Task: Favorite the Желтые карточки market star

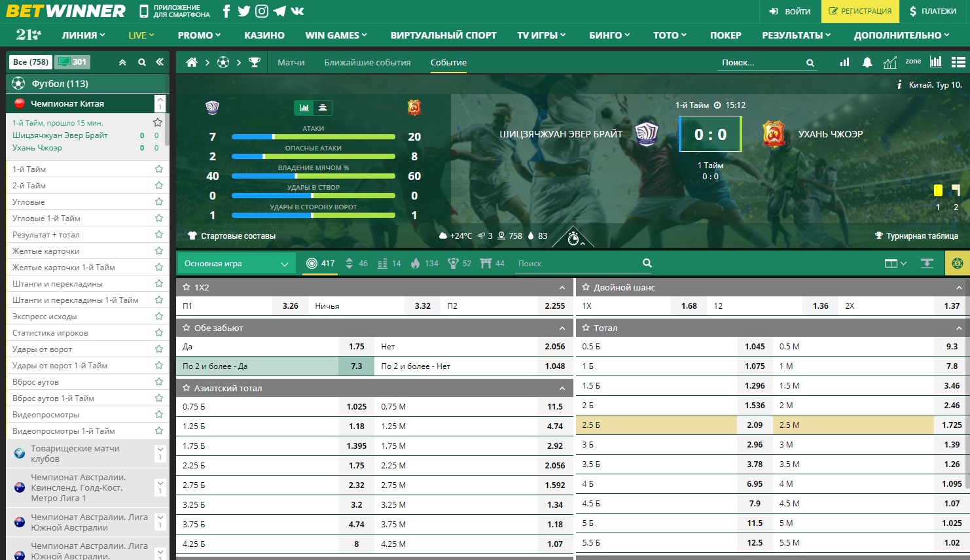Action: coord(158,251)
